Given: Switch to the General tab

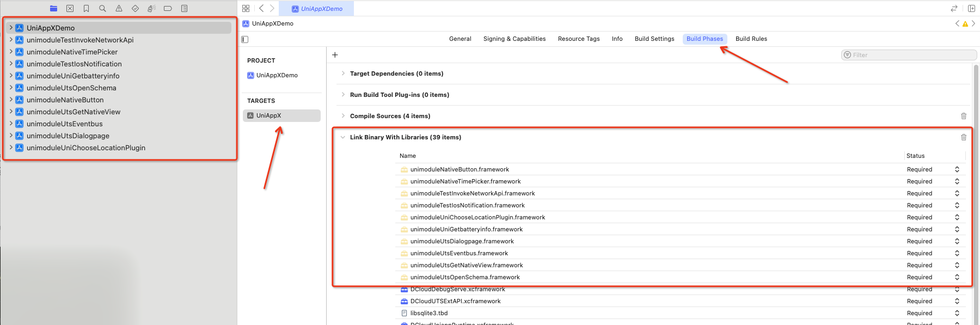Looking at the screenshot, I should pos(460,39).
